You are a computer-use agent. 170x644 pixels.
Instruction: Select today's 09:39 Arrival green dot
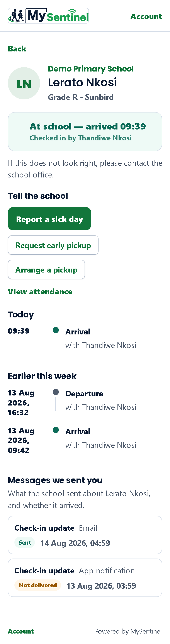[56, 330]
